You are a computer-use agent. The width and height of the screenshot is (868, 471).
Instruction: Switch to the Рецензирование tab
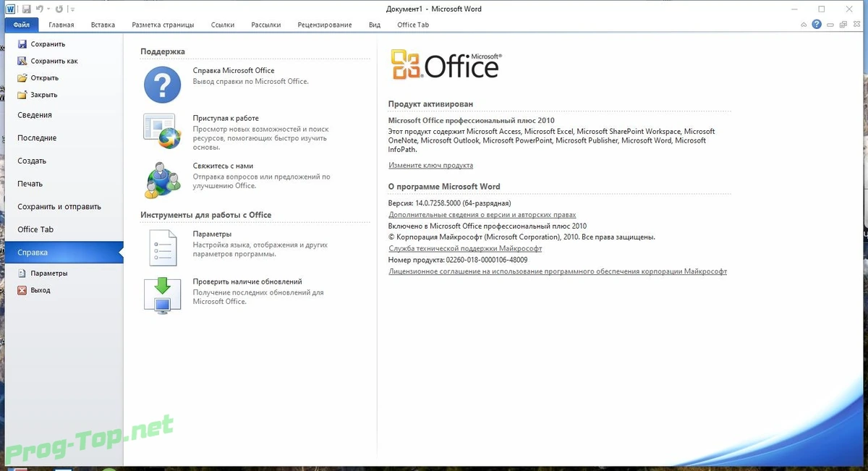pos(325,25)
